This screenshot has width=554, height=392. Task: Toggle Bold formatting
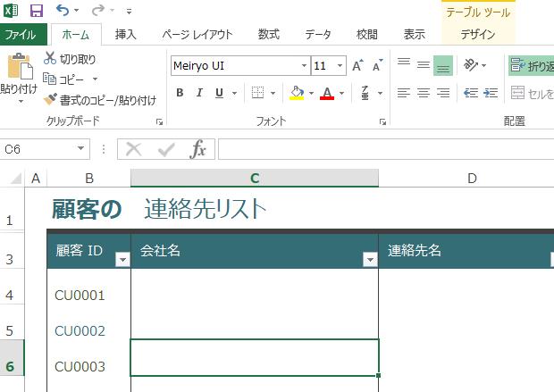pyautogui.click(x=180, y=93)
